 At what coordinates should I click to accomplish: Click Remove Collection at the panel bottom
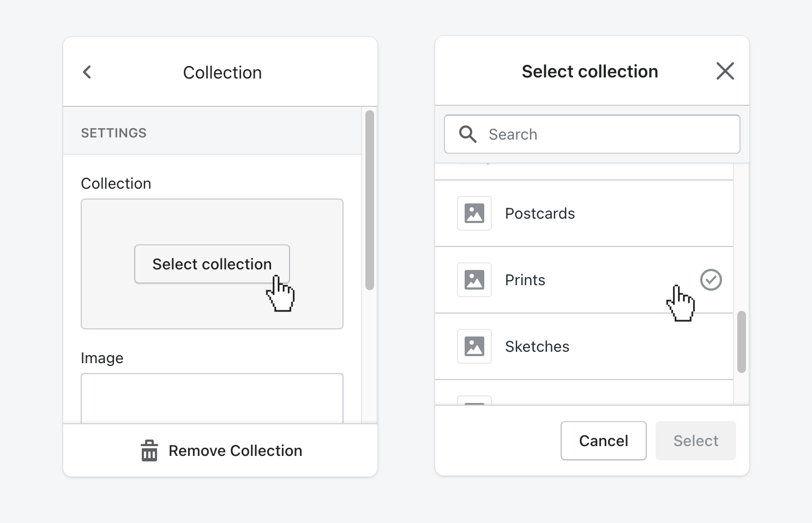221,450
